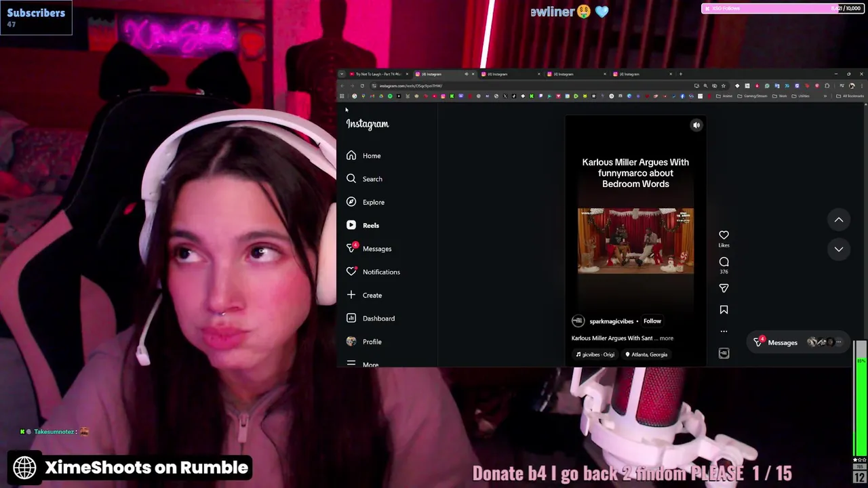Open Profile in the Instagram sidebar
Screen dimensions: 868x488
tap(364, 342)
